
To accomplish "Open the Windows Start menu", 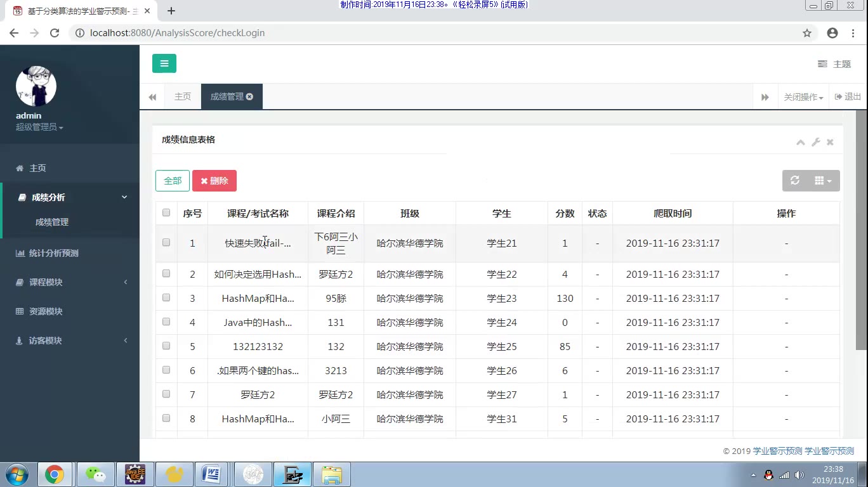I will pos(16,474).
